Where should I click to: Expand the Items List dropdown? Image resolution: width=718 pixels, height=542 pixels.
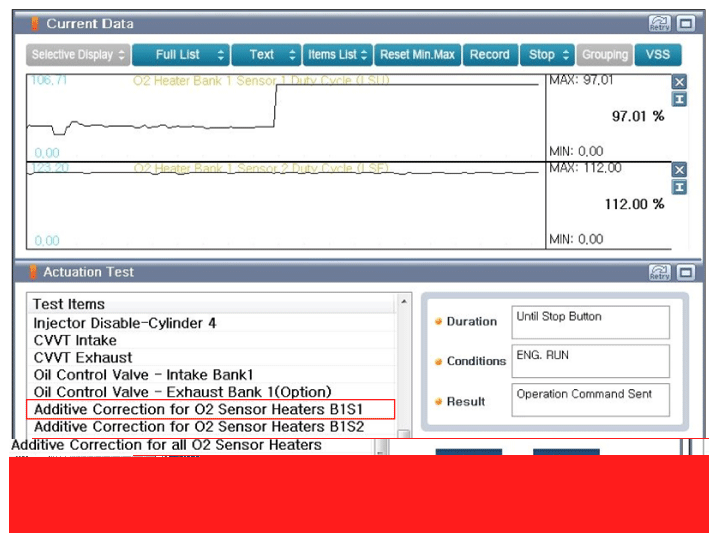coord(338,55)
